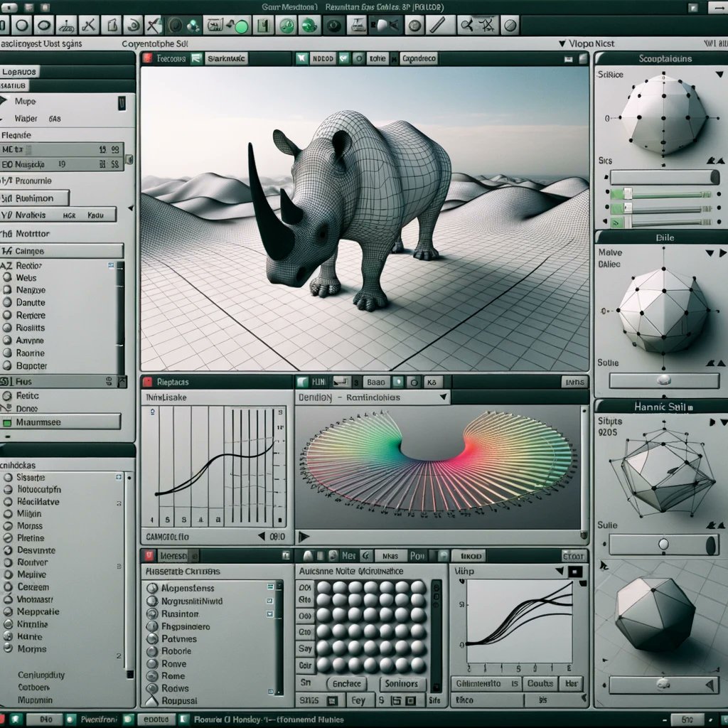Adjust the Solie slider knob

tap(664, 380)
